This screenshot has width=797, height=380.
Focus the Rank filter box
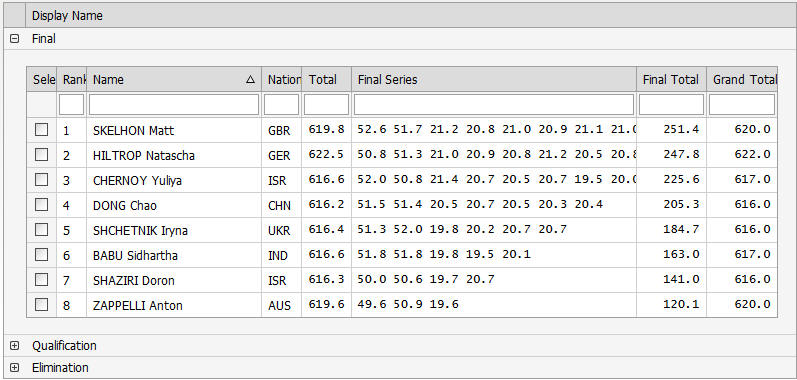coord(72,105)
